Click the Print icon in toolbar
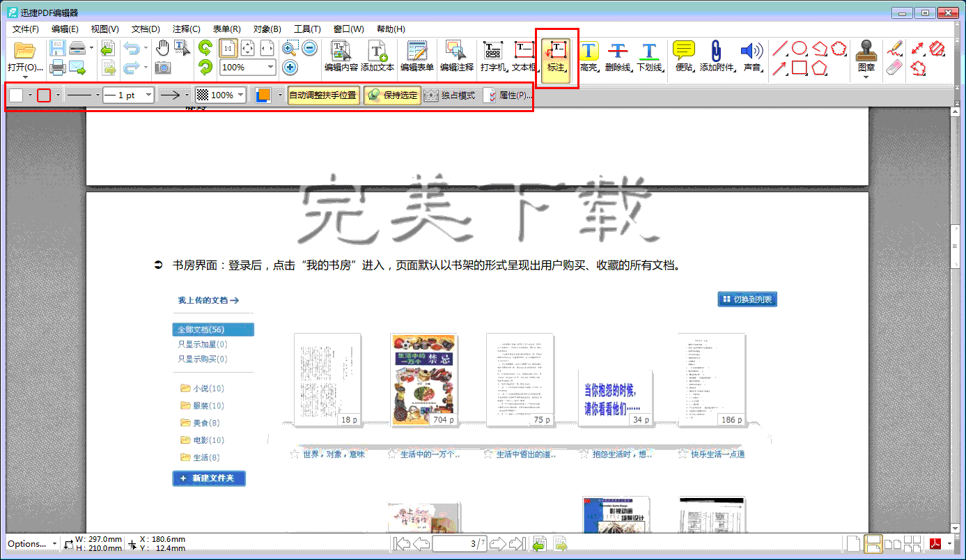This screenshot has width=966, height=560. click(x=57, y=68)
